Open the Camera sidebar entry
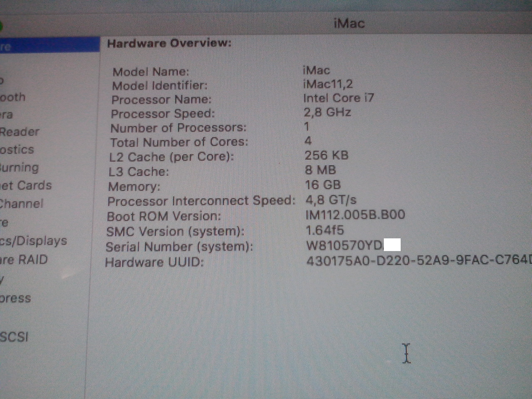The image size is (532, 399). 6,115
